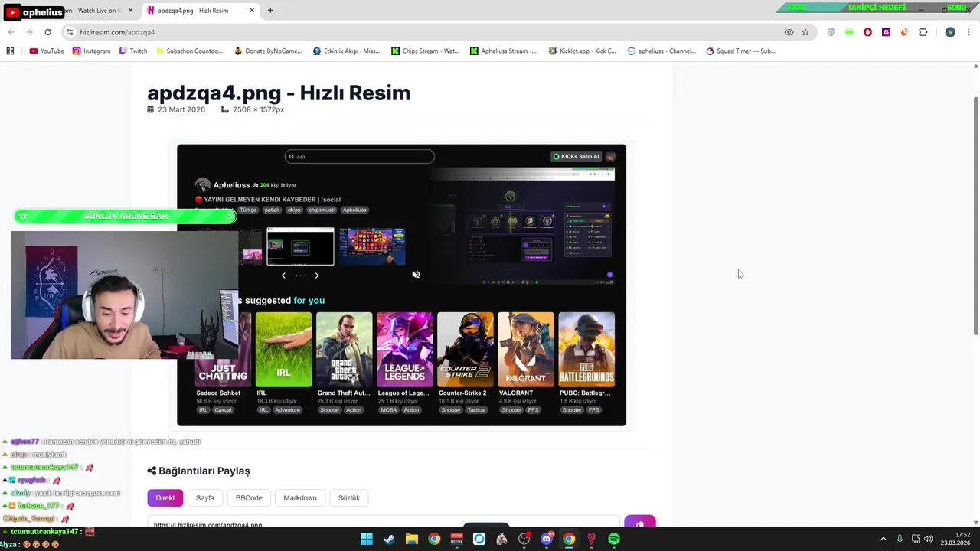Close the apdzqa4.png tab
The image size is (980, 551).
tap(252, 11)
